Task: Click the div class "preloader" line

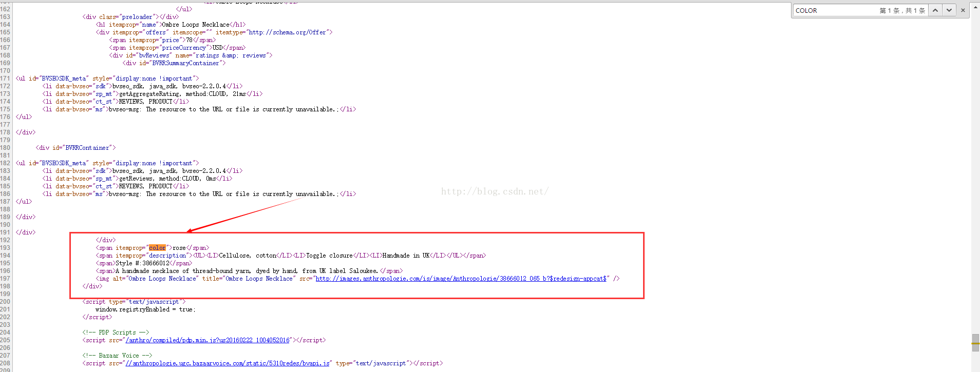Action: click(130, 17)
